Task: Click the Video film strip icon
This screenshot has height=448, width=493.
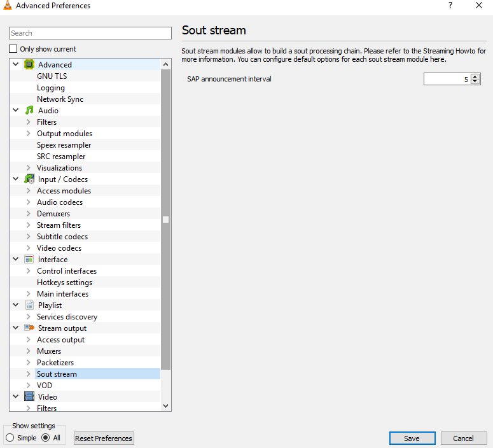Action: (x=29, y=396)
